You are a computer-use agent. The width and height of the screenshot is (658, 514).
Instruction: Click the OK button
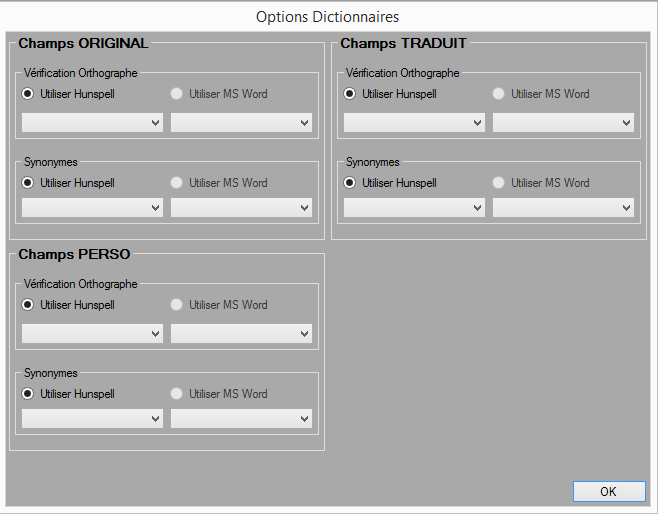click(608, 491)
